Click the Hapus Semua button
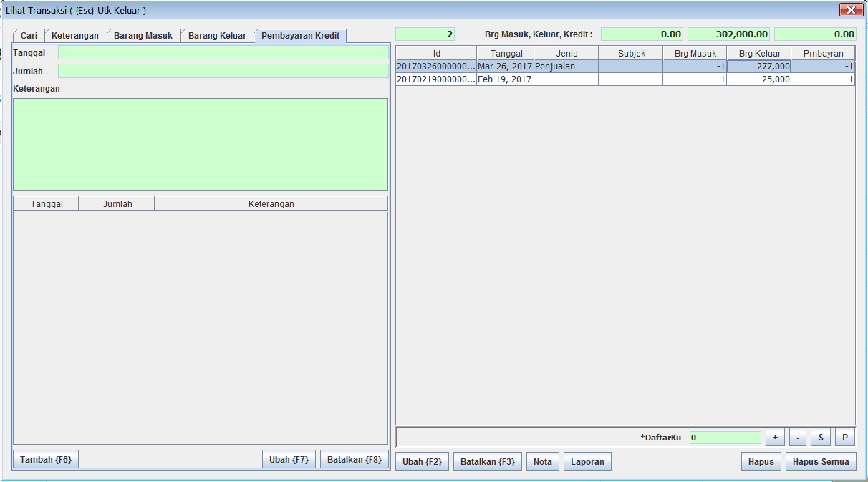Screen dimensions: 868x482 pyautogui.click(x=821, y=462)
